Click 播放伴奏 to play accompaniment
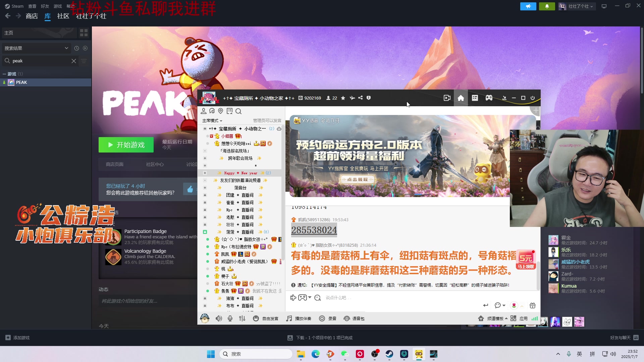Image resolution: width=644 pixels, height=362 pixels. click(x=299, y=318)
